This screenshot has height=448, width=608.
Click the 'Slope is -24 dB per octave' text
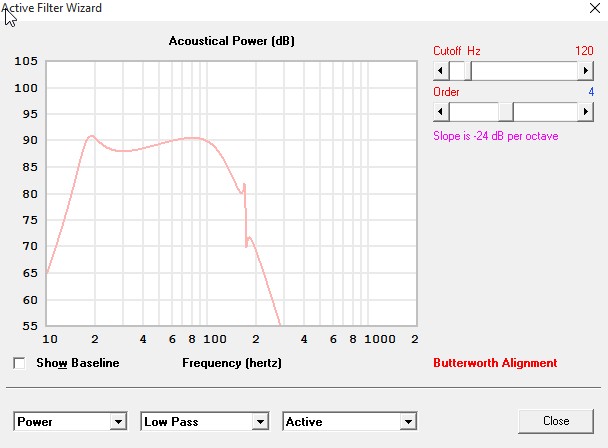click(496, 136)
